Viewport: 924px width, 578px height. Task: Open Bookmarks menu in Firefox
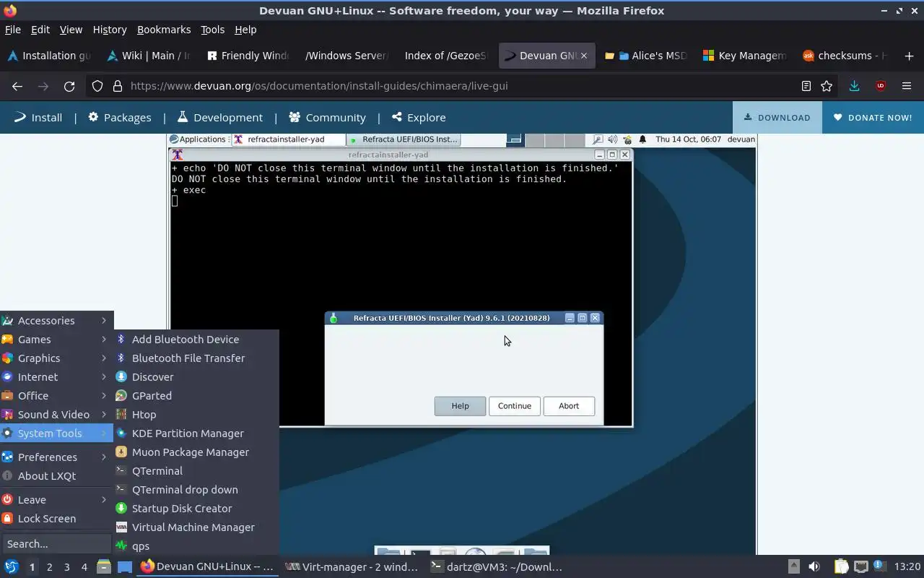[164, 30]
